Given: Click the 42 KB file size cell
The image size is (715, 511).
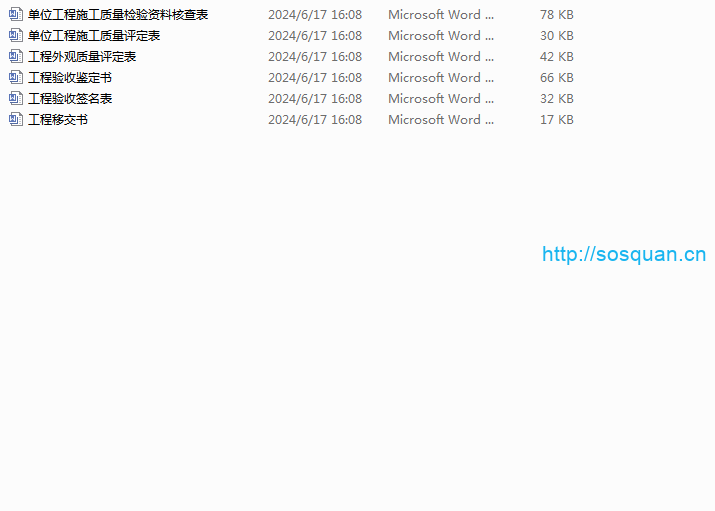Looking at the screenshot, I should pyautogui.click(x=556, y=57).
